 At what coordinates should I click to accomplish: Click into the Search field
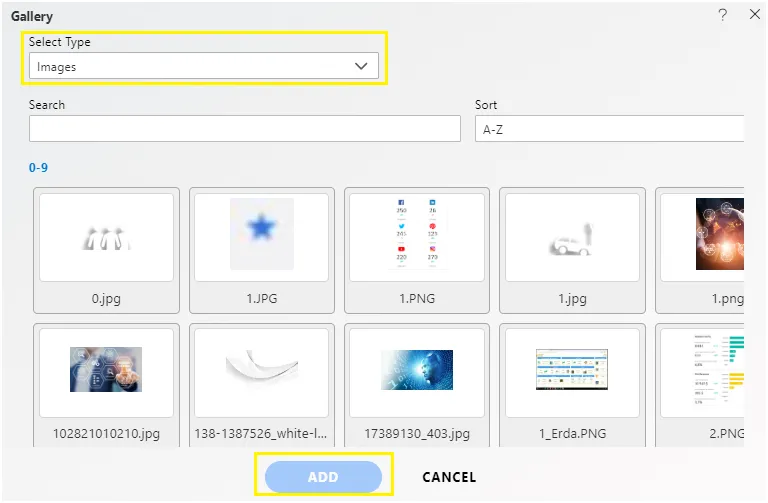click(244, 129)
